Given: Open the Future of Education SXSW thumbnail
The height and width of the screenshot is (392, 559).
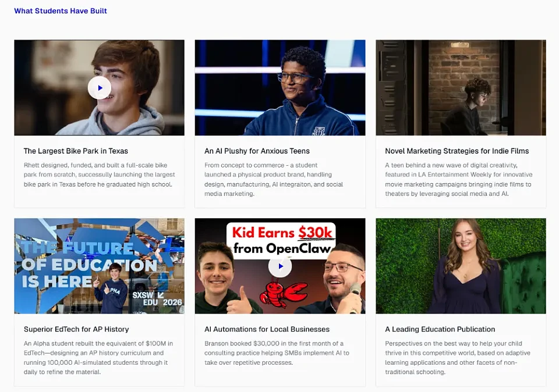Looking at the screenshot, I should [100, 266].
